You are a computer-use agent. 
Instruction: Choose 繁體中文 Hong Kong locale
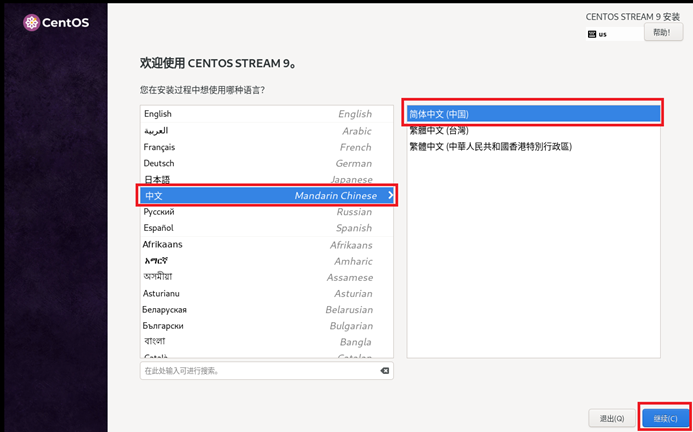[533, 146]
